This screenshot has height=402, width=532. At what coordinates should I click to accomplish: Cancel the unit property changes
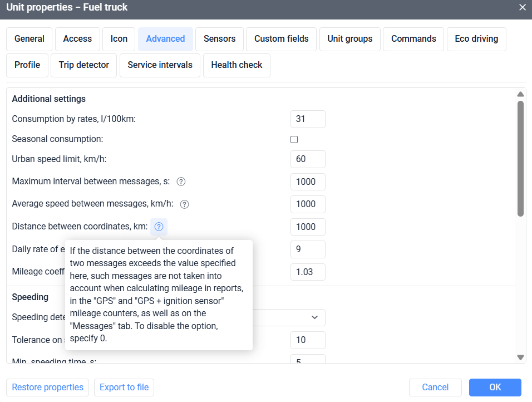tap(435, 387)
